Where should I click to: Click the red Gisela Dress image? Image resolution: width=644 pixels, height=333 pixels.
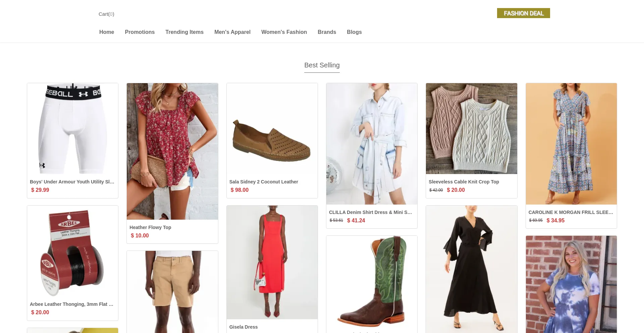coord(272,262)
